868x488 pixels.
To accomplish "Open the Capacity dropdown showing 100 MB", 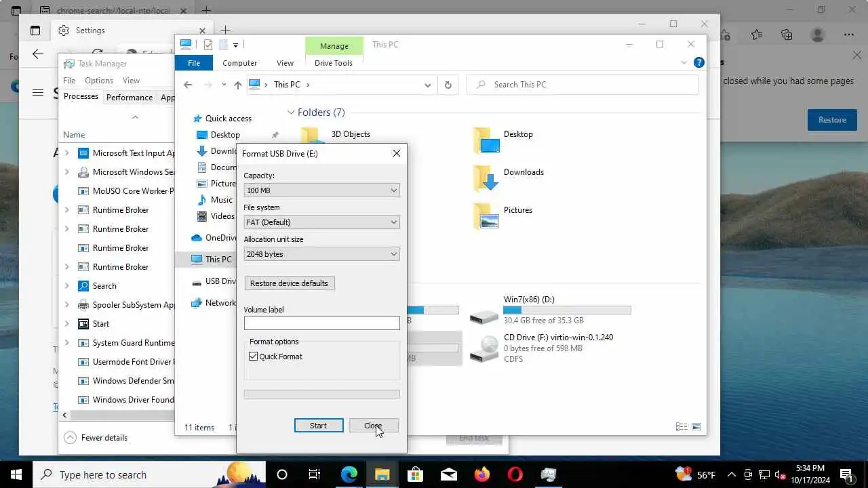I will 321,190.
